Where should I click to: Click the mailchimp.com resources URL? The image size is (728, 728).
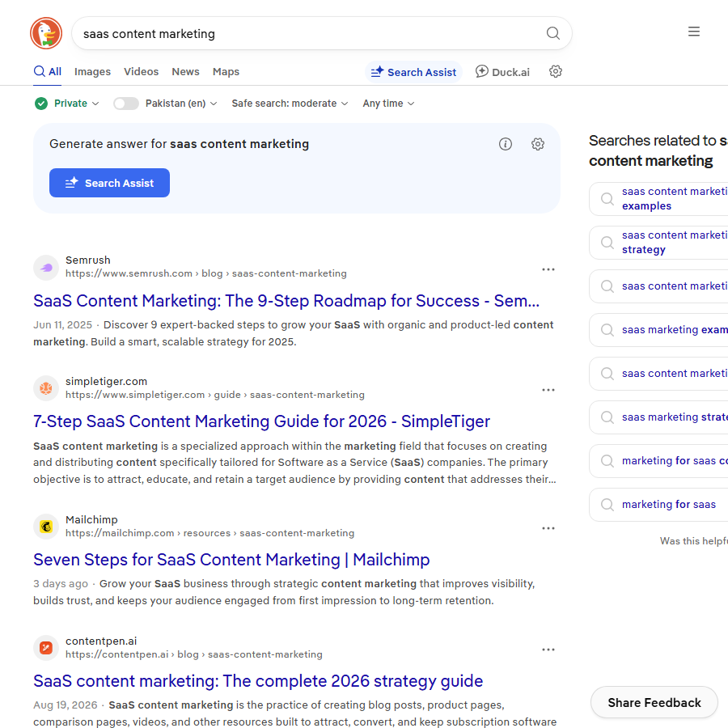[210, 533]
